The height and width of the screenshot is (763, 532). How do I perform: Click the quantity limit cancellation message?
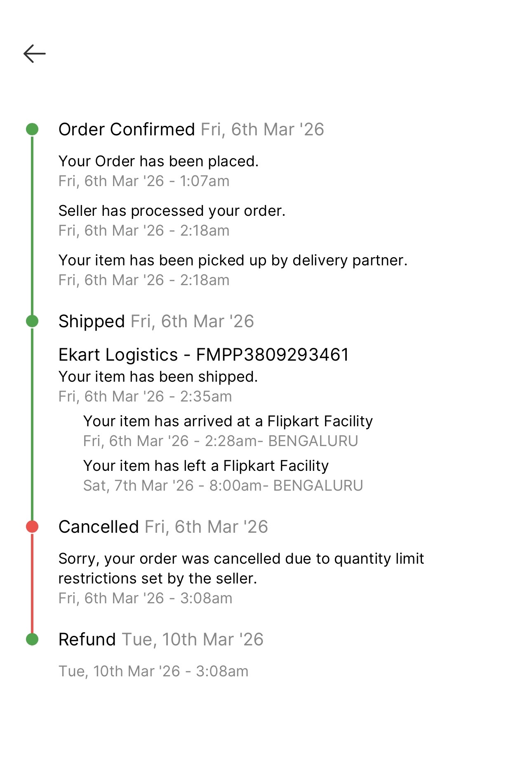(x=241, y=568)
